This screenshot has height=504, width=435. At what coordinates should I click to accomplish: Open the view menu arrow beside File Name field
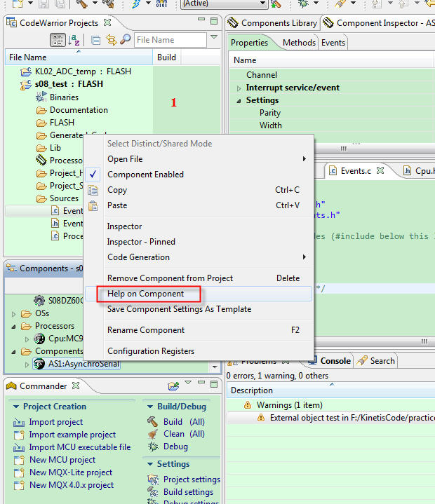pyautogui.click(x=214, y=37)
